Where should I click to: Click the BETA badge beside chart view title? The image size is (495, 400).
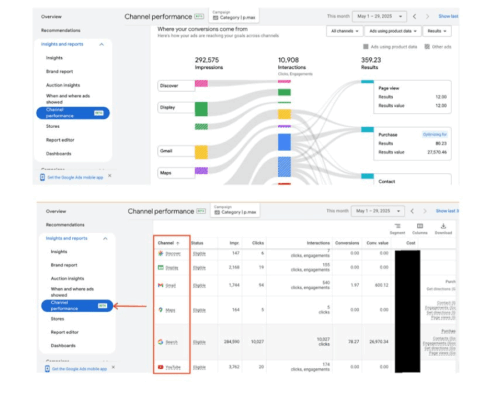[199, 16]
